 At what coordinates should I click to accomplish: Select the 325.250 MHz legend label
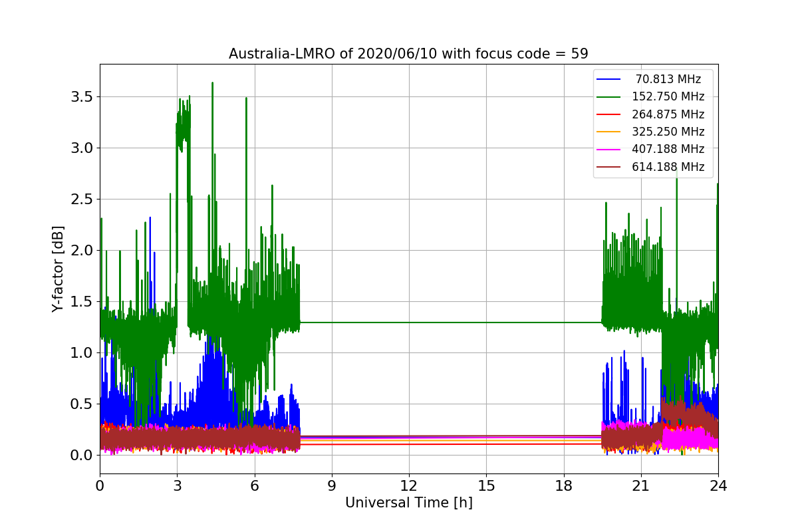point(668,132)
